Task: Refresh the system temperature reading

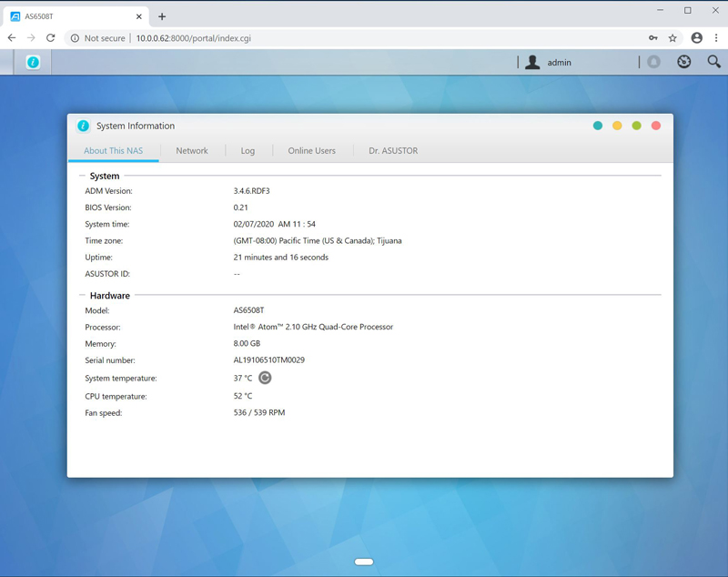Action: coord(265,378)
